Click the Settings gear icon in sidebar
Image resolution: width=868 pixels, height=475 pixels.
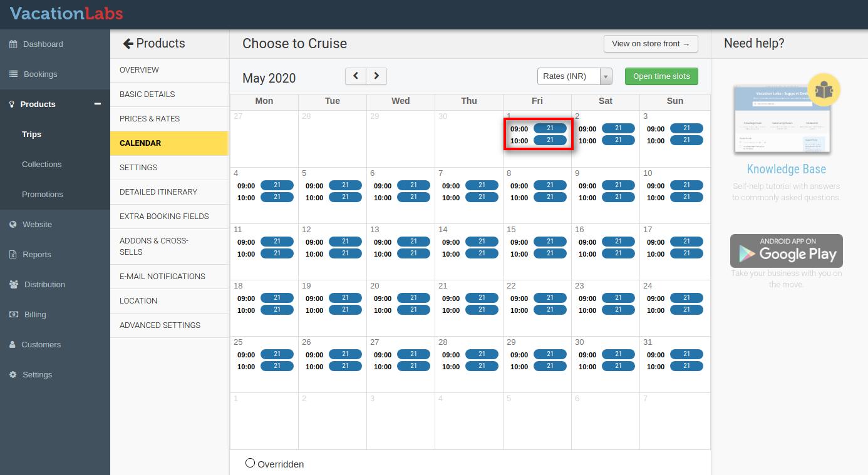tap(13, 375)
